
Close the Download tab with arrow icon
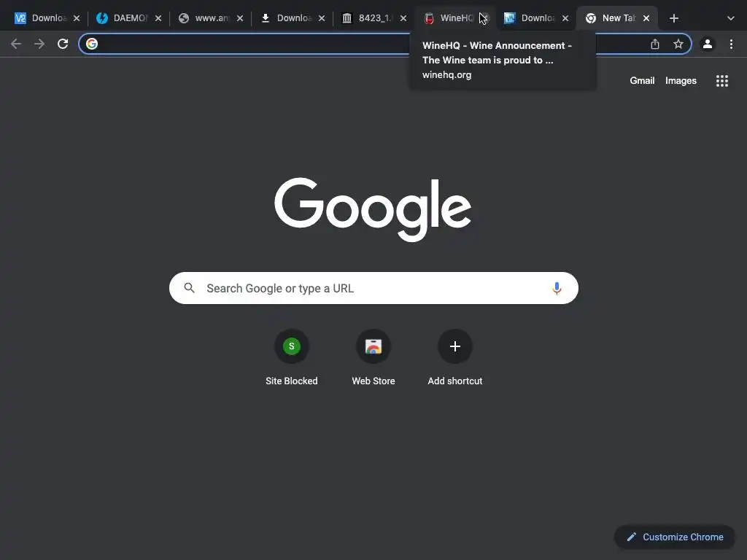point(322,18)
